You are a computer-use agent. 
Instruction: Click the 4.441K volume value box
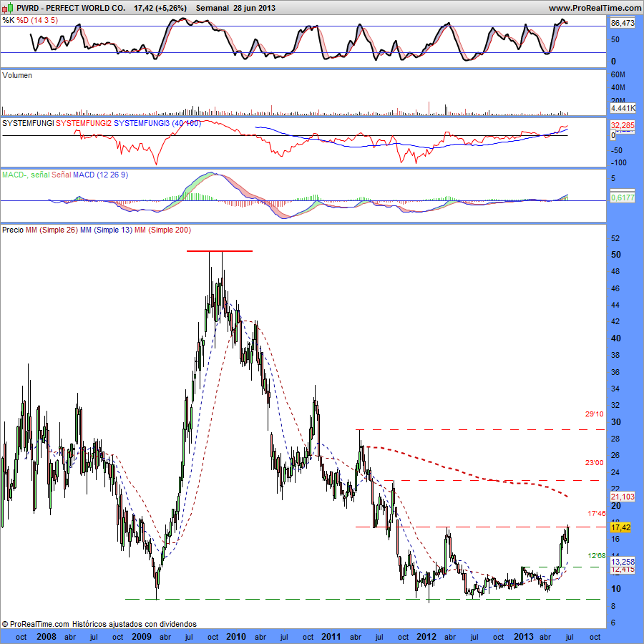(623, 108)
